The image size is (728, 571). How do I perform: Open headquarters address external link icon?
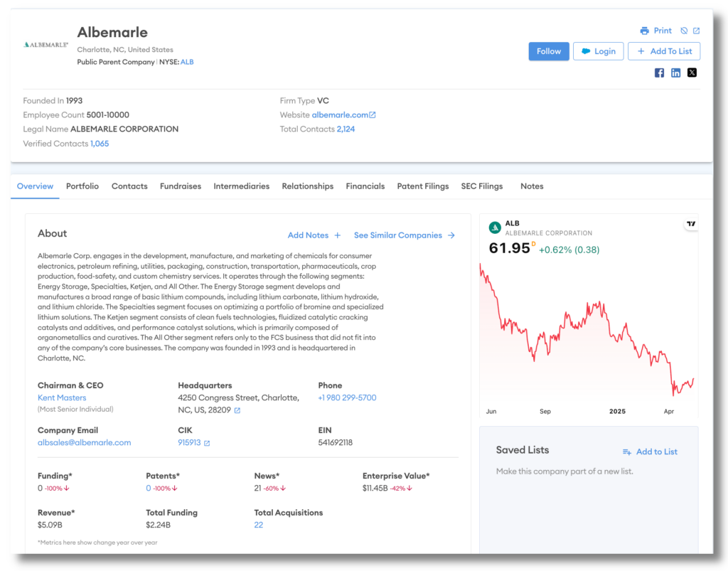tap(237, 410)
